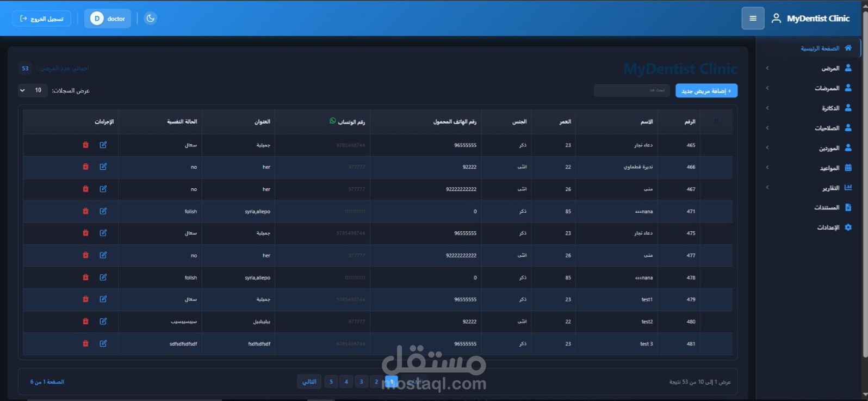Select current pagination page 1

point(392,381)
